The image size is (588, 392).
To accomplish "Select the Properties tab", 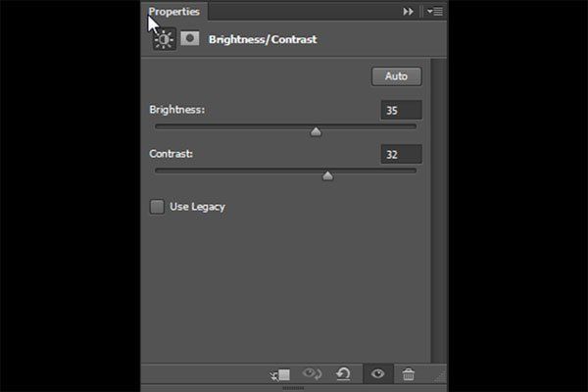I will pyautogui.click(x=174, y=12).
